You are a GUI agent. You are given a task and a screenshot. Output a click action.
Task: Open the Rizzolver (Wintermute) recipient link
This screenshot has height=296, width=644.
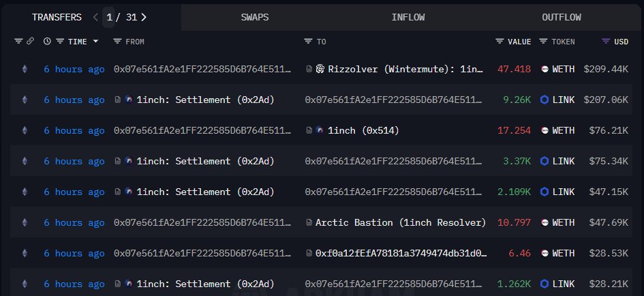(405, 69)
